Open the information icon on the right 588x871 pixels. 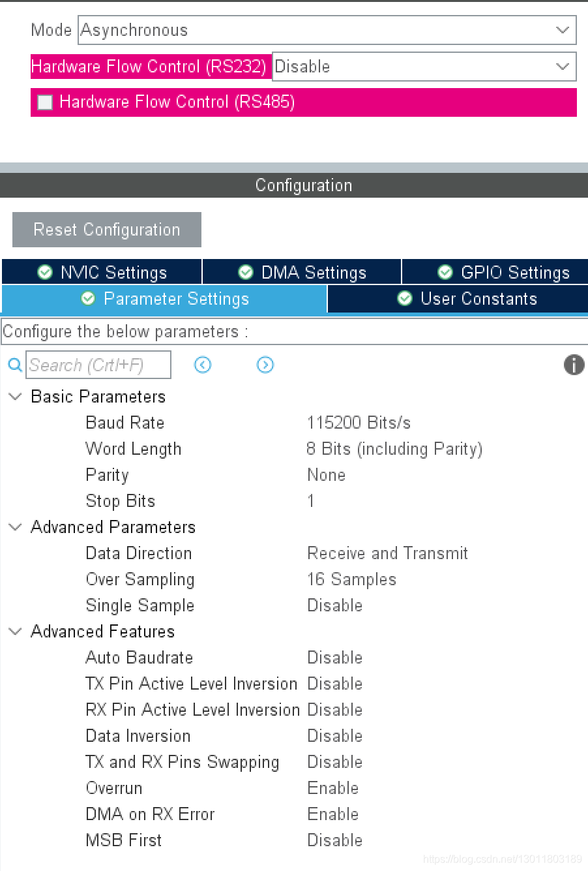574,365
